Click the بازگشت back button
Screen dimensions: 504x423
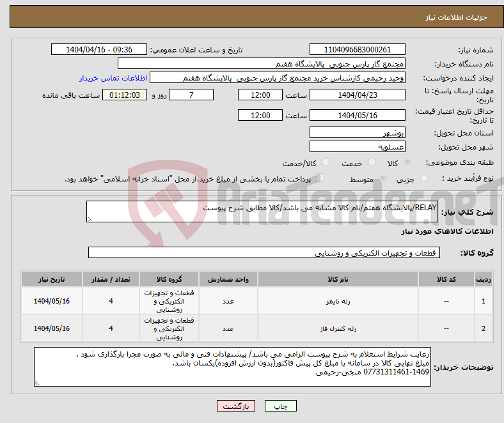(x=236, y=406)
